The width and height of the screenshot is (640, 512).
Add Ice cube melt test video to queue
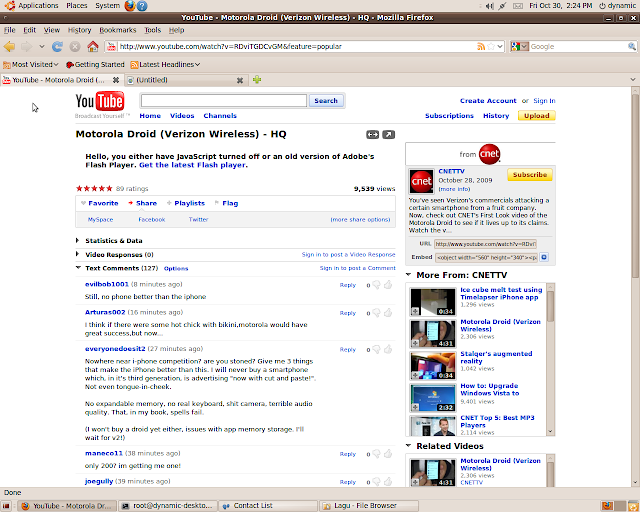click(x=415, y=312)
